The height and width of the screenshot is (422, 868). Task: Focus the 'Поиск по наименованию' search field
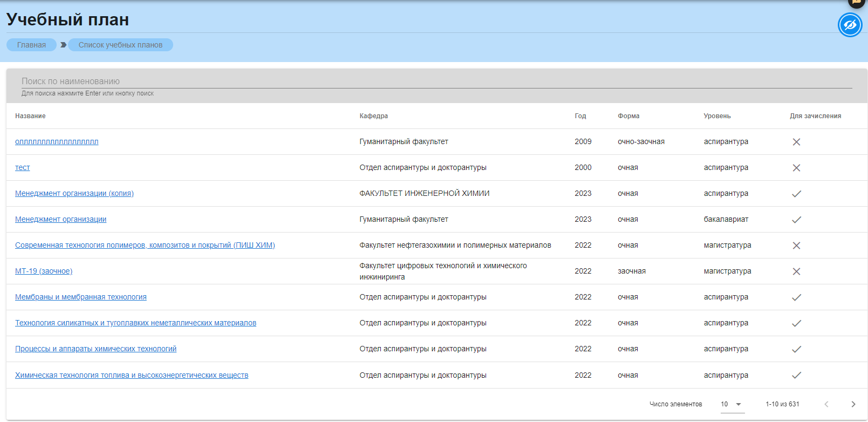point(436,81)
